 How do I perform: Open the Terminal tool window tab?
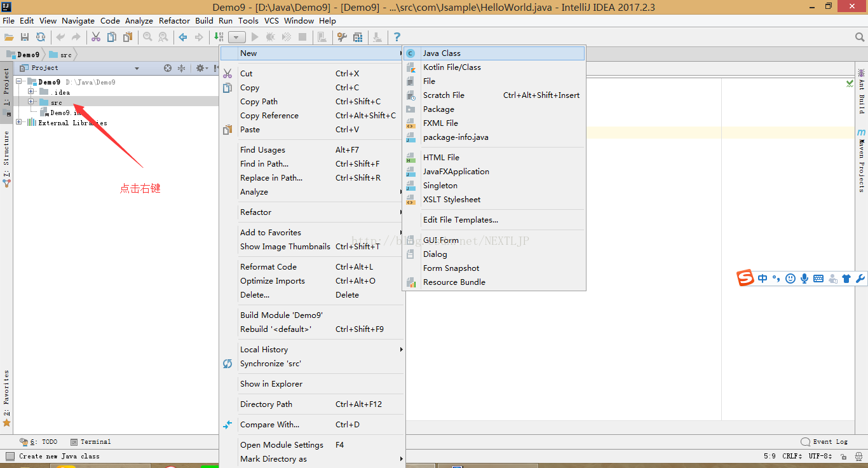coord(91,442)
